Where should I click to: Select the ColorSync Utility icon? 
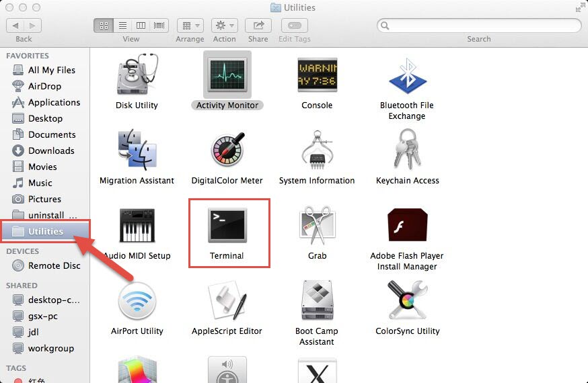(x=407, y=300)
